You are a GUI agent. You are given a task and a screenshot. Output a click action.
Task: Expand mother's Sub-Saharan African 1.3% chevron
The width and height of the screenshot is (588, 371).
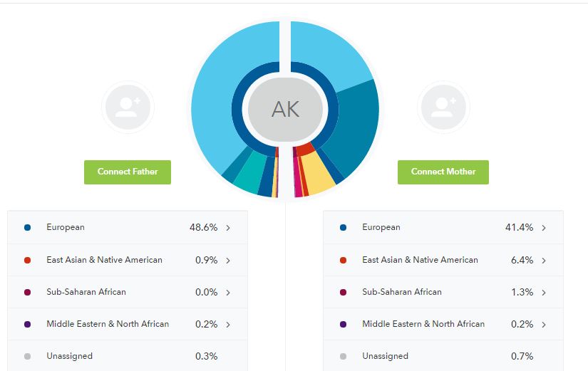[544, 293]
